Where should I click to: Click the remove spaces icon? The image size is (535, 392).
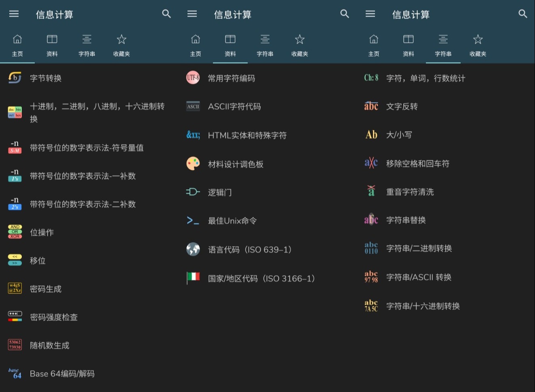click(371, 163)
